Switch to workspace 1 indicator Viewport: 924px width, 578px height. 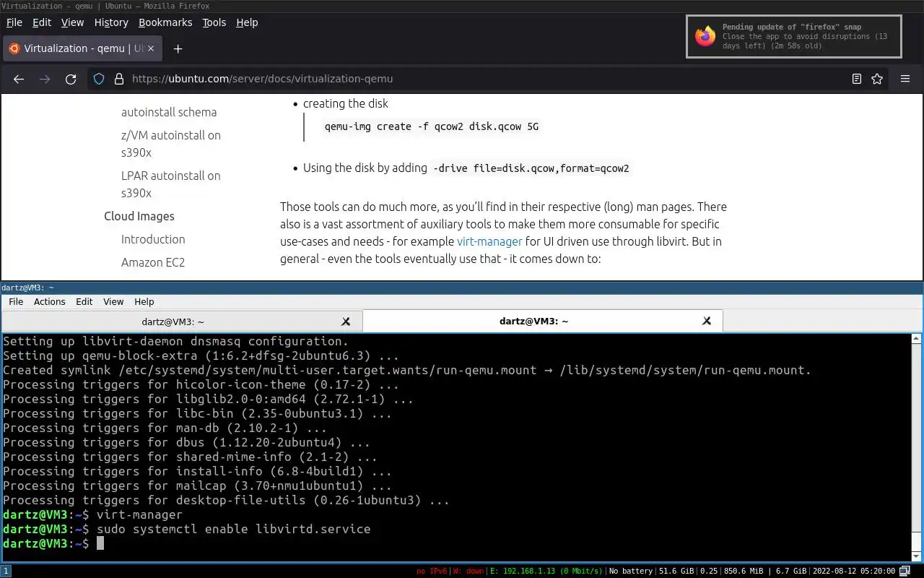pos(5,571)
